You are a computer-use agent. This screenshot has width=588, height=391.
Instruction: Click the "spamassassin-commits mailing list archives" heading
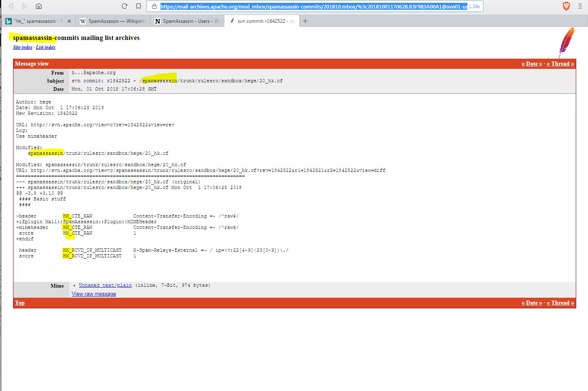tap(76, 38)
